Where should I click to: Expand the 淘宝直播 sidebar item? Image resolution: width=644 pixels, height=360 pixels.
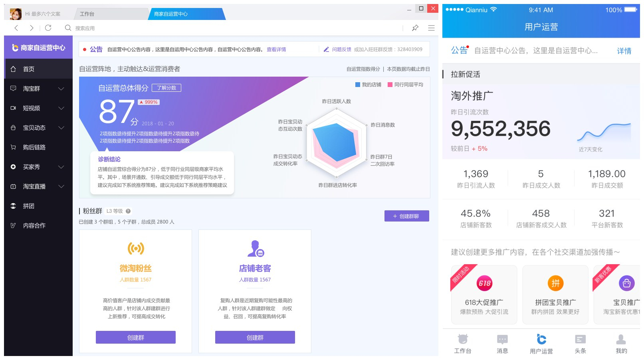[61, 186]
